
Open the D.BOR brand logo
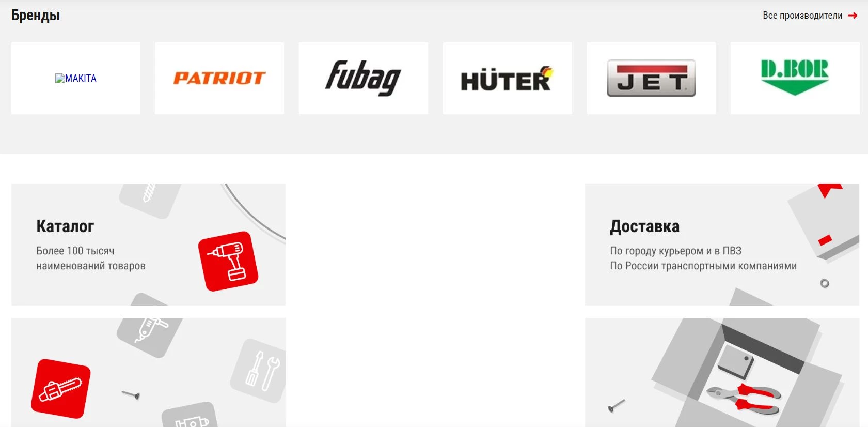795,77
